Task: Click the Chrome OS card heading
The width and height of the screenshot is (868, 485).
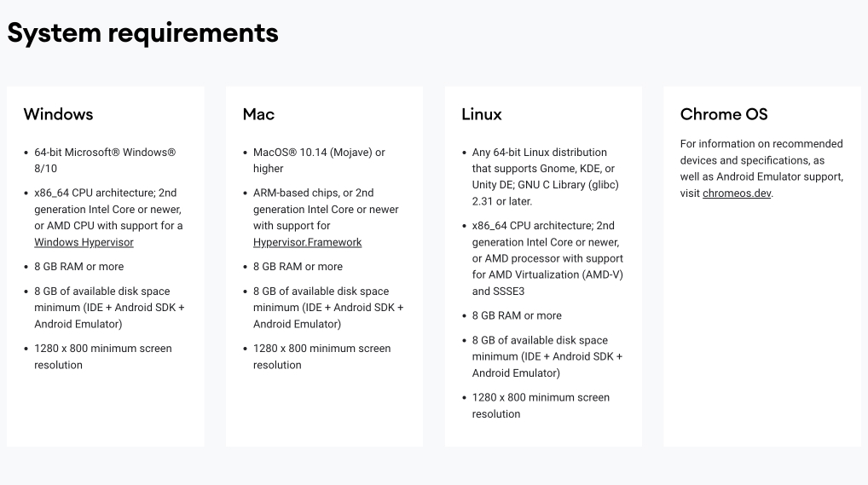Action: (x=724, y=114)
